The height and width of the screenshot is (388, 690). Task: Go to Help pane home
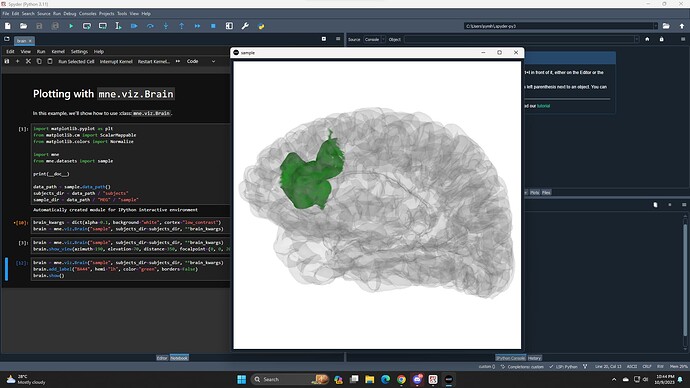pyautogui.click(x=647, y=39)
